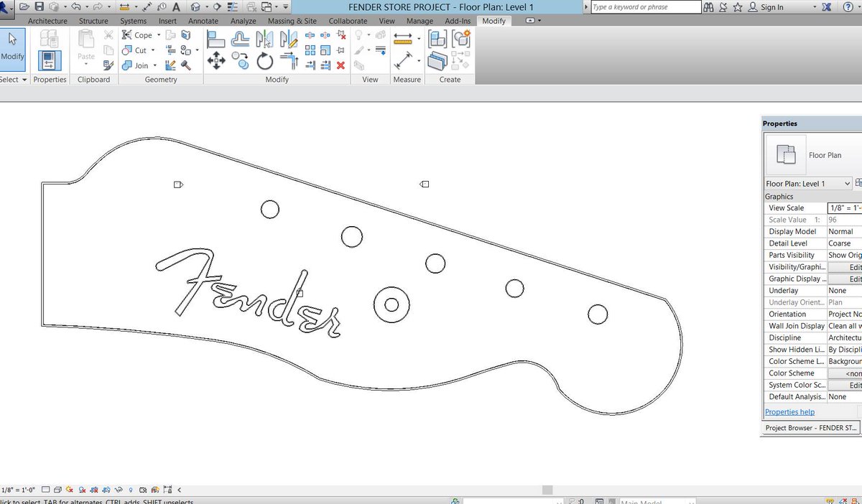
Task: Select the Join geometry tool
Action: click(135, 65)
